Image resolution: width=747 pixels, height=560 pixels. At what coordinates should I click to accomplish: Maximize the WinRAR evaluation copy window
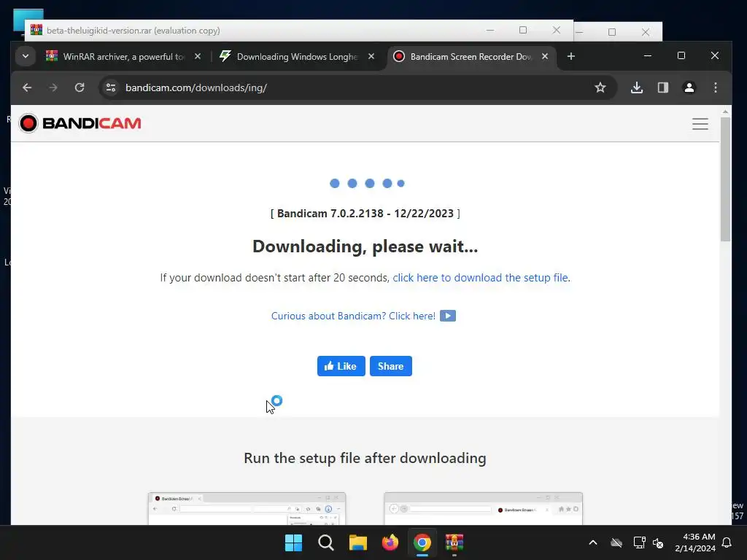pyautogui.click(x=523, y=30)
